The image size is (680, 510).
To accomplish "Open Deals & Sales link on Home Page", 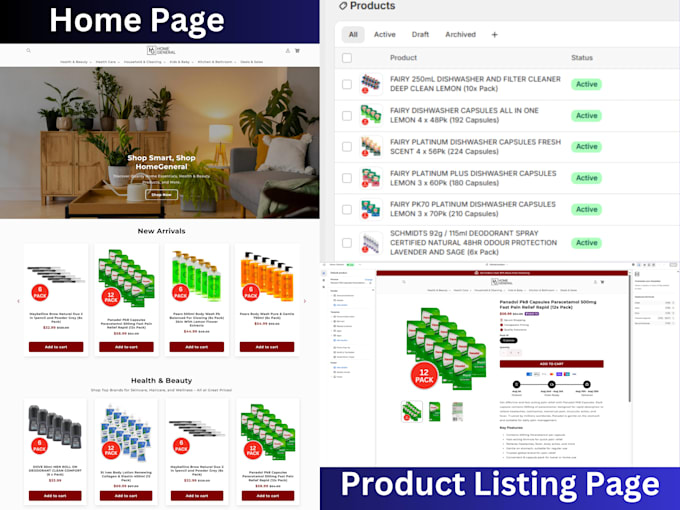I will (252, 62).
